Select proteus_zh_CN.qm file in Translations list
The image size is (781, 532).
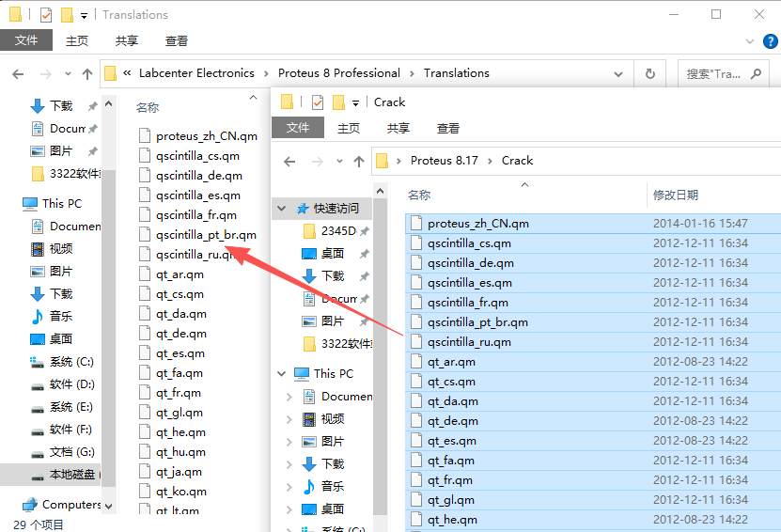point(205,135)
